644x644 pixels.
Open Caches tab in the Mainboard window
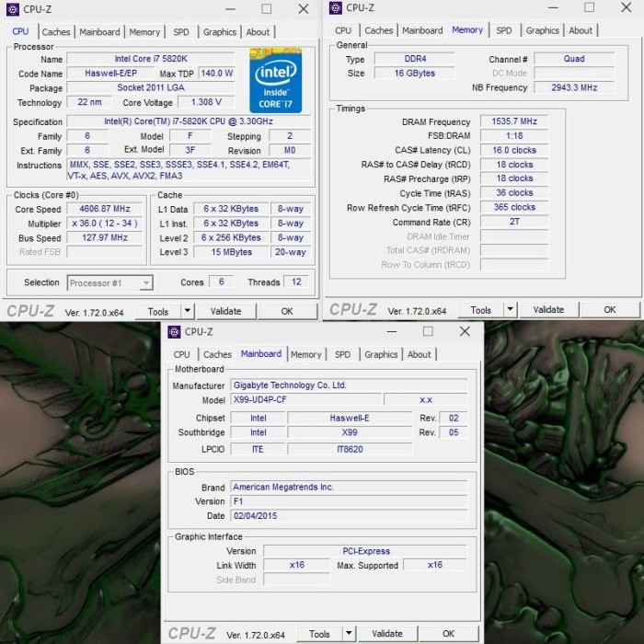(x=217, y=354)
